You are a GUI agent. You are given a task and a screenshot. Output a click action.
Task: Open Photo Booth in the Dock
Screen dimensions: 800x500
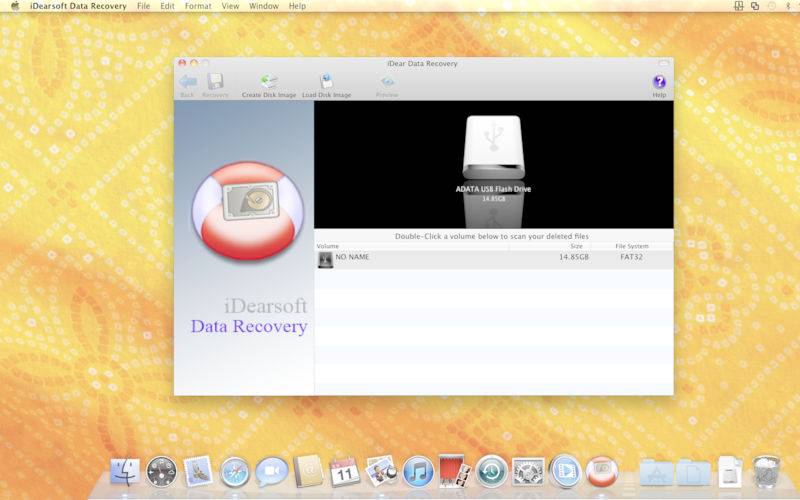454,470
